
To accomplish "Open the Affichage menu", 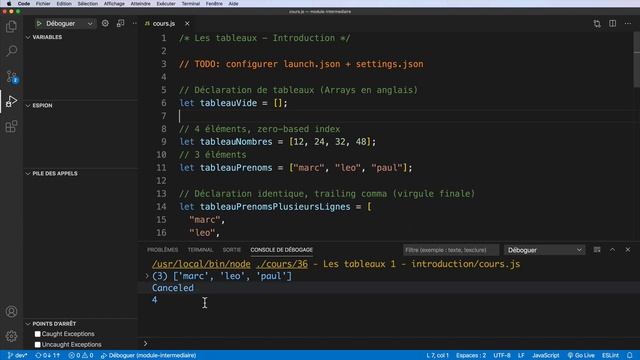I will tap(114, 4).
